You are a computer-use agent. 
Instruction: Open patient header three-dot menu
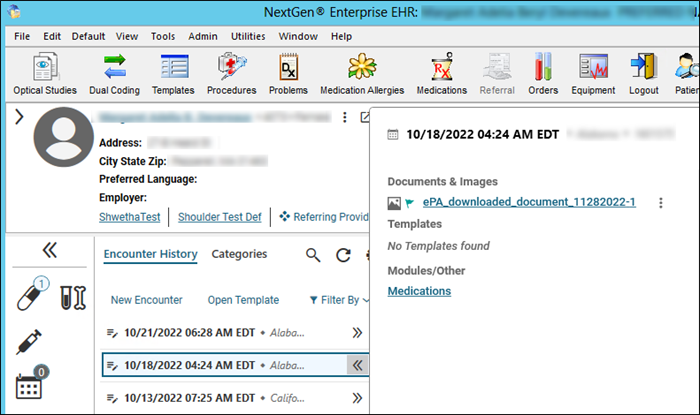pyautogui.click(x=345, y=117)
